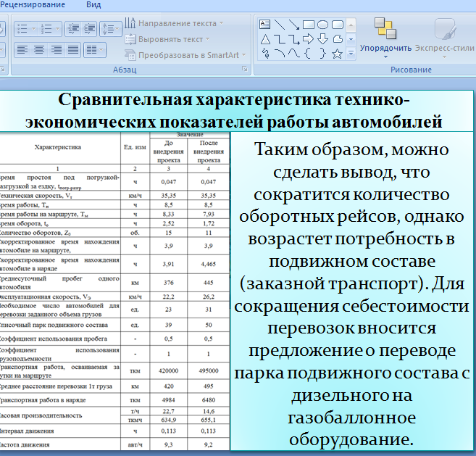Viewport: 476px width, 456px height.
Task: Click the До внедрения проекта header
Action: [169, 152]
